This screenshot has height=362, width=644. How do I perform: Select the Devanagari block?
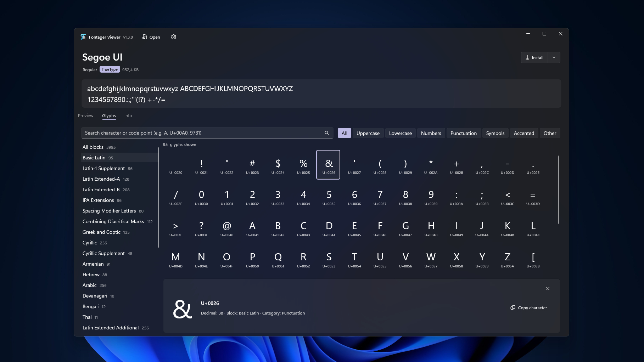click(119, 296)
